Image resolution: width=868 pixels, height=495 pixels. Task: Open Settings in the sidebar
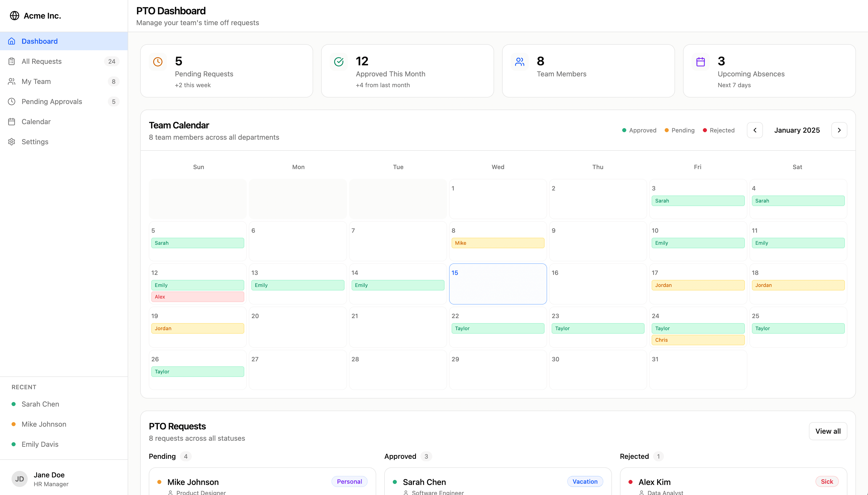(64, 141)
